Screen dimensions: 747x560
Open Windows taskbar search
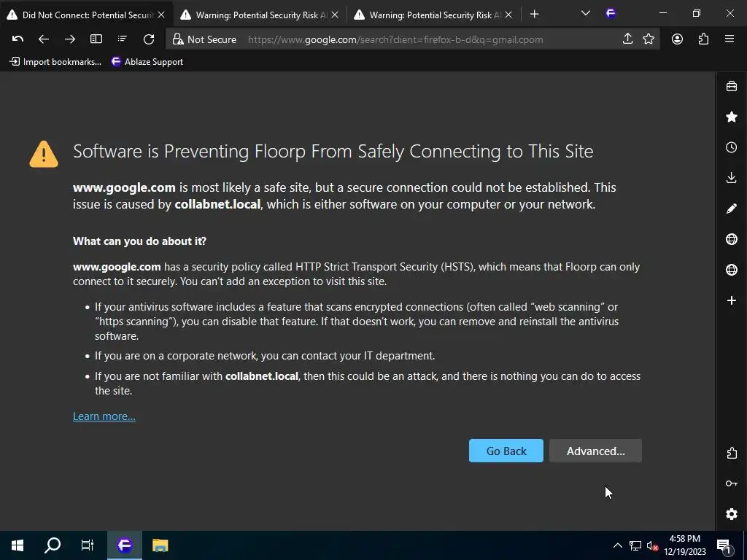click(53, 545)
